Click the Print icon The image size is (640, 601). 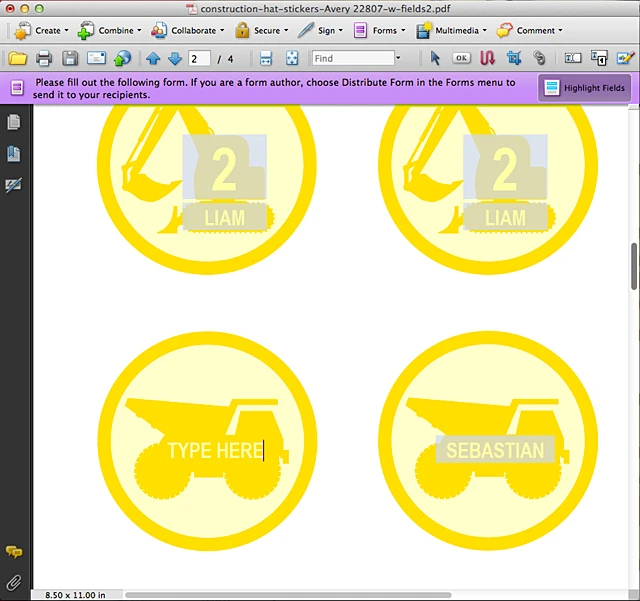(x=44, y=59)
